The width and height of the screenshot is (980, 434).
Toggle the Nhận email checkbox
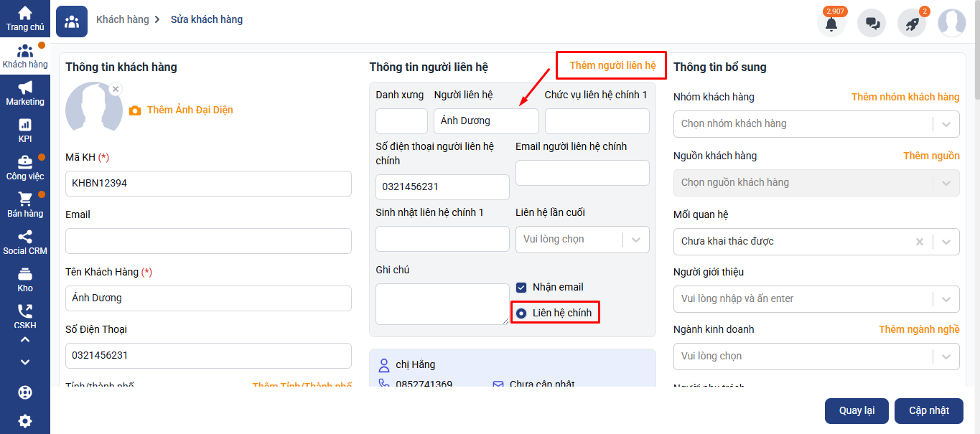tap(522, 288)
